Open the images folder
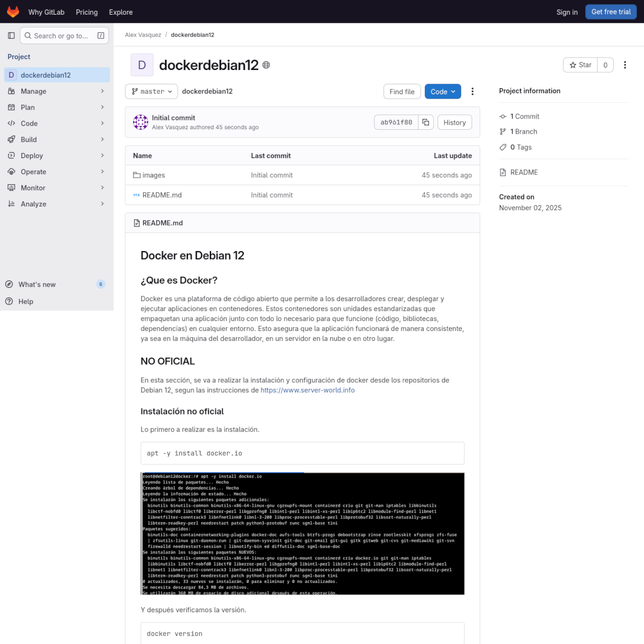Viewport: 644px width, 644px height. click(x=154, y=175)
